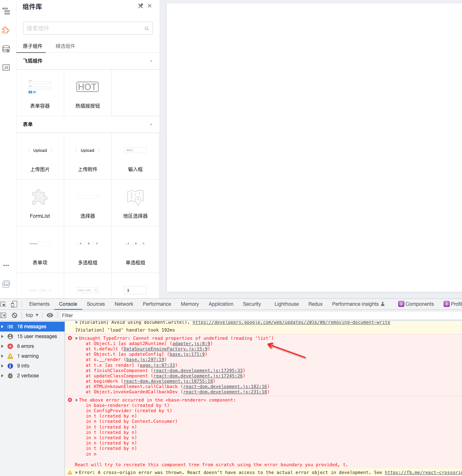
Task: Open the Application DevTools tab
Action: pos(221,304)
